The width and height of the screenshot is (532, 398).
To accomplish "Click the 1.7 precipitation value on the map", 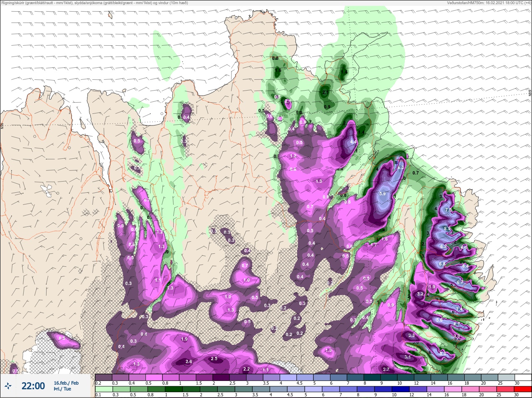I will [373, 245].
